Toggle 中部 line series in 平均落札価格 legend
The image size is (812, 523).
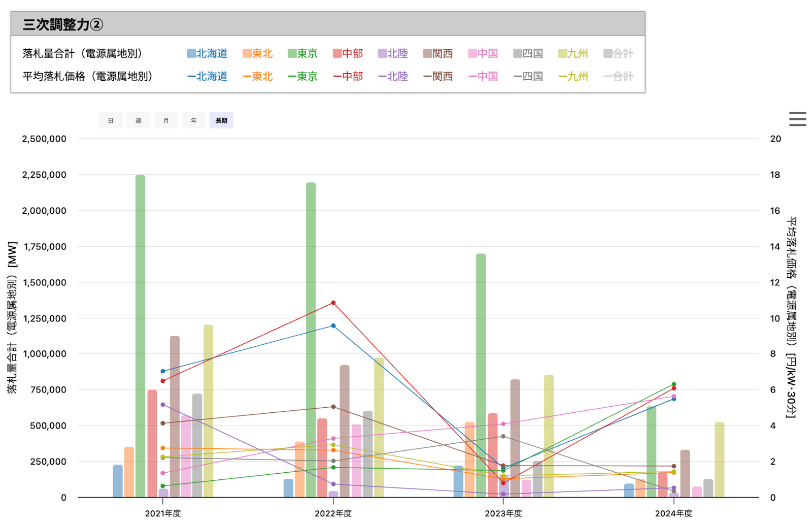click(348, 76)
